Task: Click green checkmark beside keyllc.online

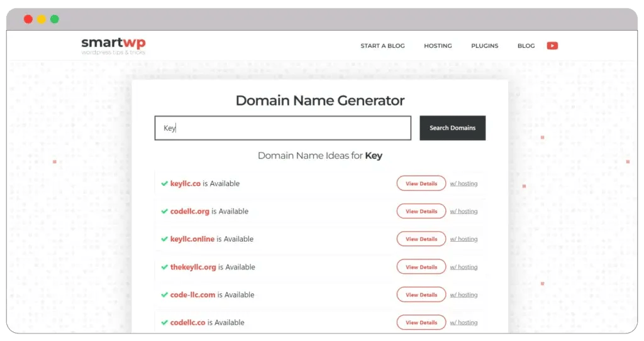Action: coord(164,239)
